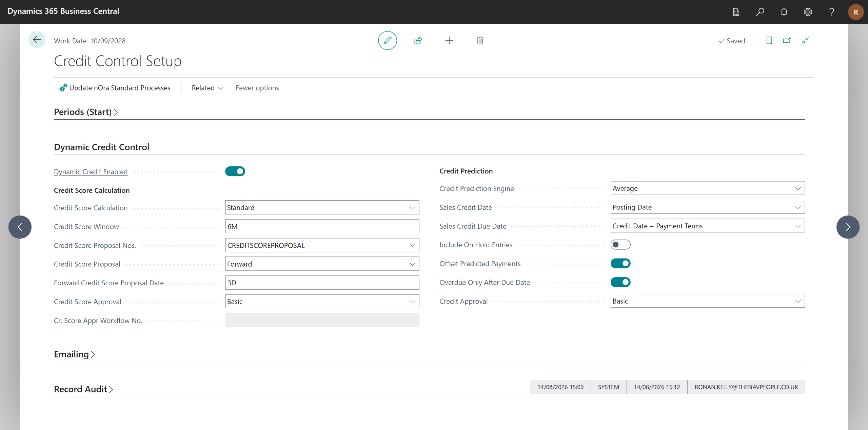The image size is (868, 430).
Task: Open the company information building icon
Action: point(736,12)
